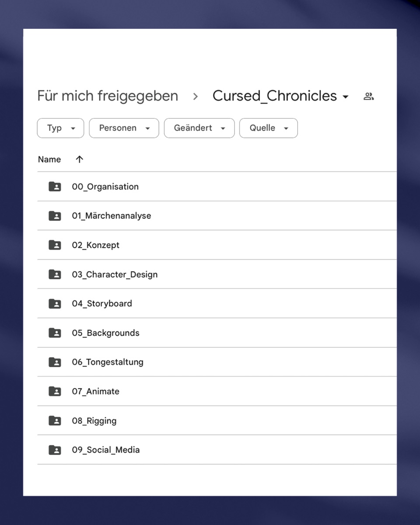Click the folder icon next to 05_Backgrounds
Image resolution: width=420 pixels, height=525 pixels.
[55, 333]
